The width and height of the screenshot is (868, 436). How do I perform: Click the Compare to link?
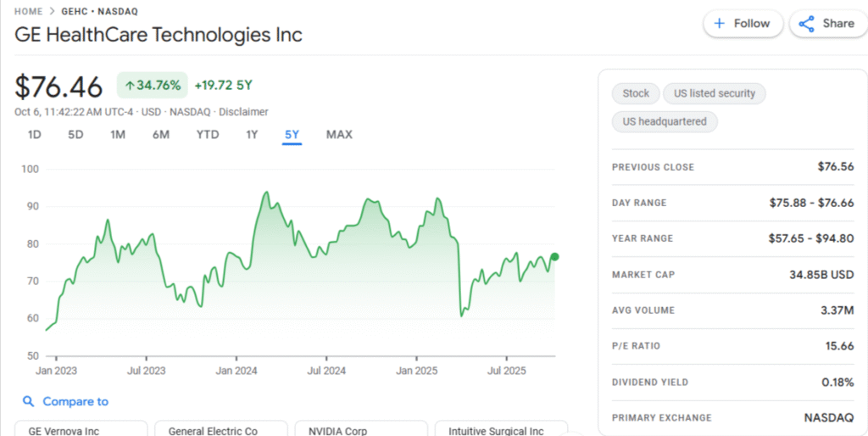[x=75, y=402]
